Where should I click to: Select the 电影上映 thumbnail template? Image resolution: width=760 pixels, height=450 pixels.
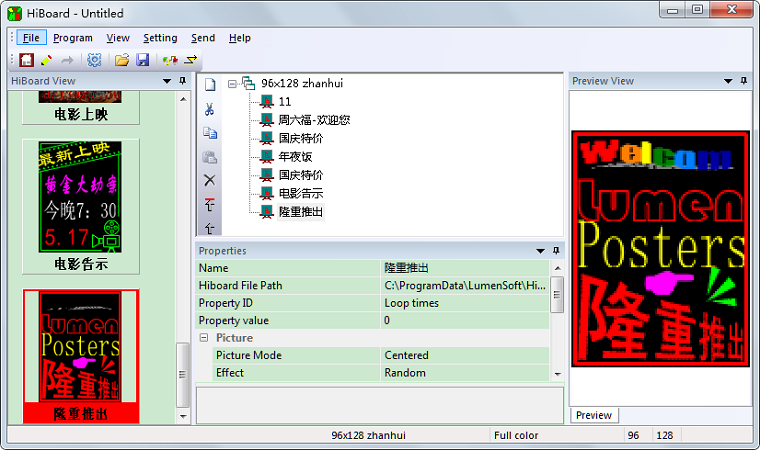[x=81, y=108]
